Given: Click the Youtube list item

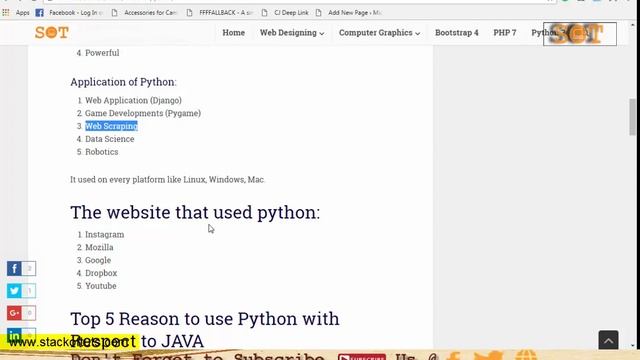Looking at the screenshot, I should click(100, 286).
